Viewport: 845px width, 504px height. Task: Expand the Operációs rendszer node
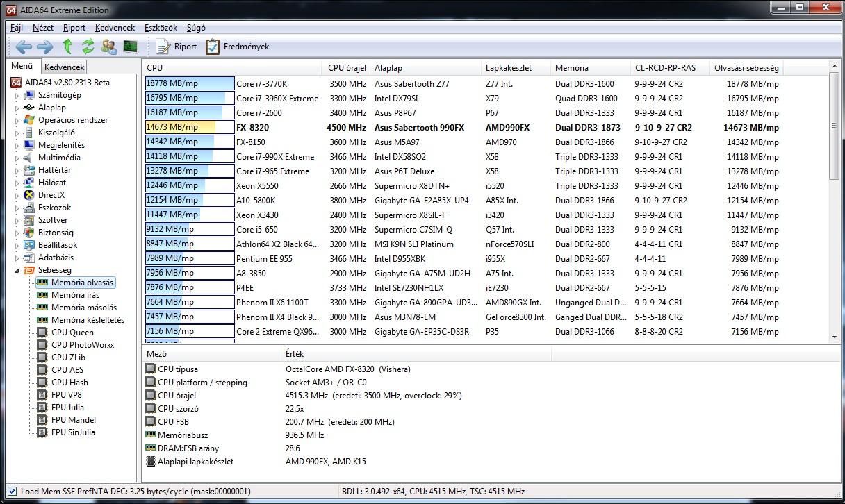[17, 120]
